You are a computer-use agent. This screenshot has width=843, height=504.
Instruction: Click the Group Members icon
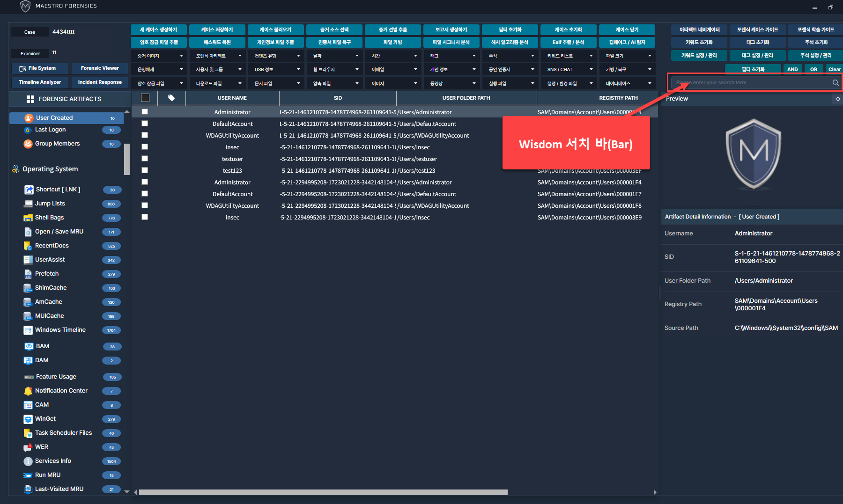point(28,144)
